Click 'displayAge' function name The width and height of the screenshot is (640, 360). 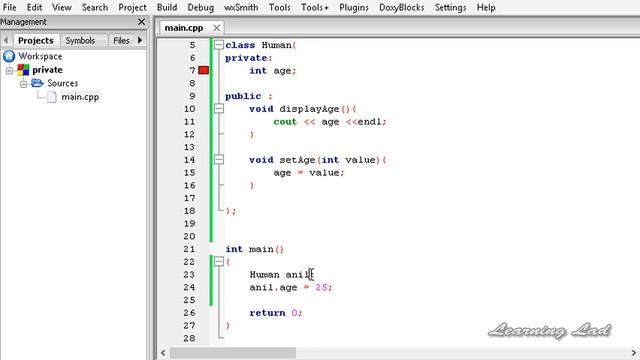click(x=309, y=109)
